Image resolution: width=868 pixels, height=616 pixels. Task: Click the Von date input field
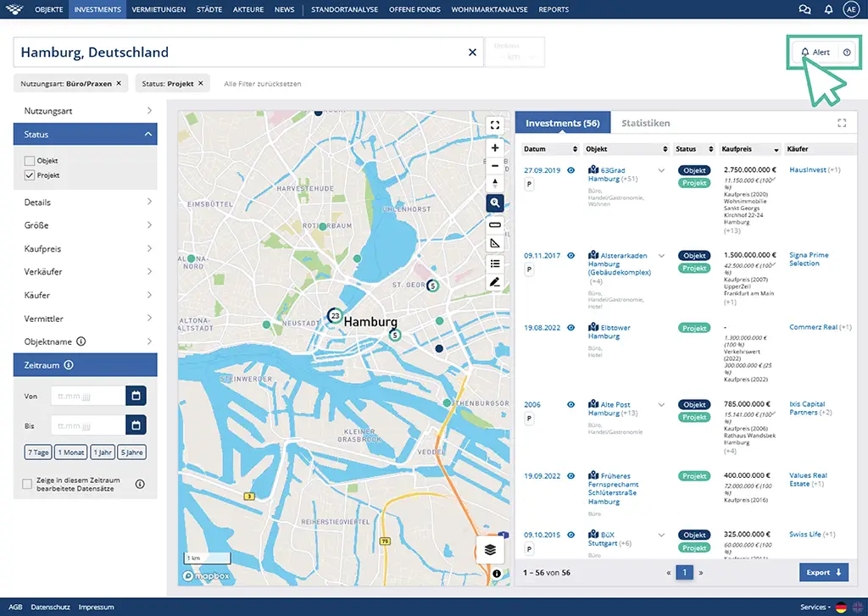point(88,396)
